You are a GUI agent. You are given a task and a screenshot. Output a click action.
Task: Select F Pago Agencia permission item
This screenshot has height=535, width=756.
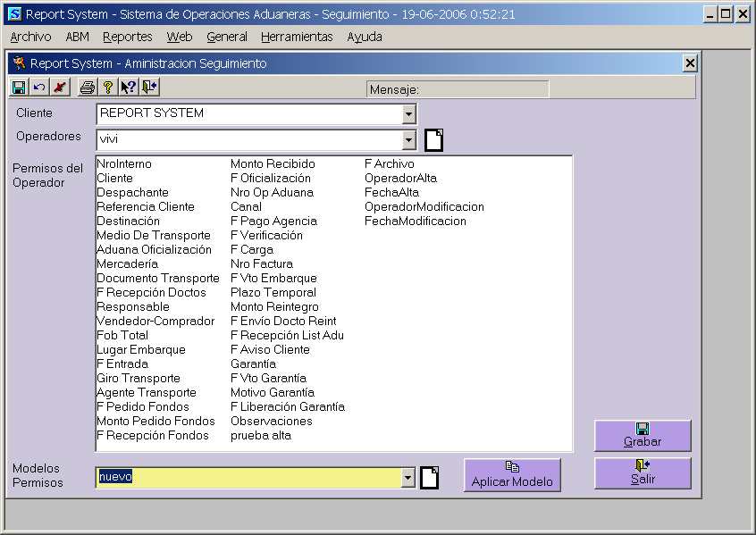[x=273, y=222]
